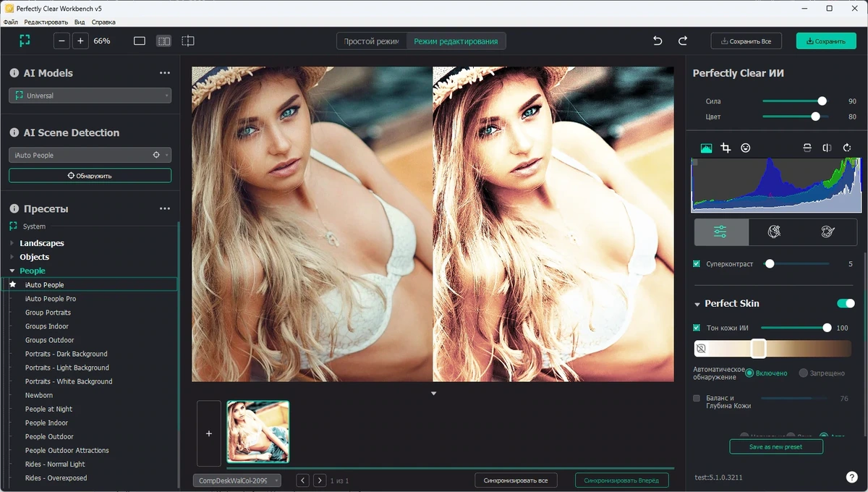The height and width of the screenshot is (492, 868).
Task: Collapse the Perfect Skin section
Action: (x=697, y=304)
